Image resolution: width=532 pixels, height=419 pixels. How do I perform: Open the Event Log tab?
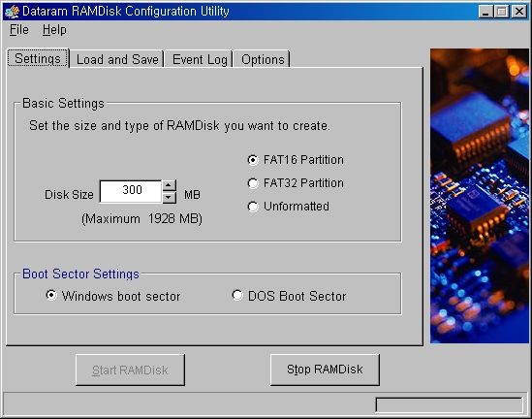pyautogui.click(x=200, y=59)
